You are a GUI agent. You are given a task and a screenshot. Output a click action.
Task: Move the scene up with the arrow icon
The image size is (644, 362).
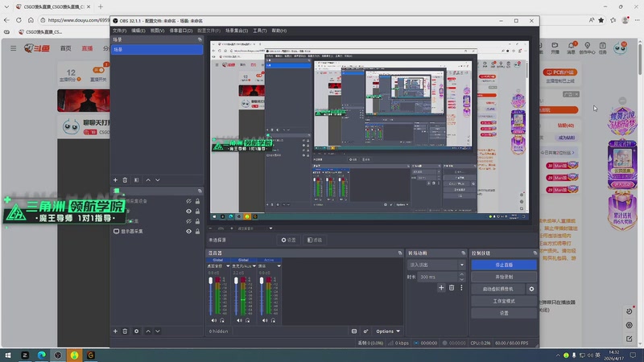point(148,179)
